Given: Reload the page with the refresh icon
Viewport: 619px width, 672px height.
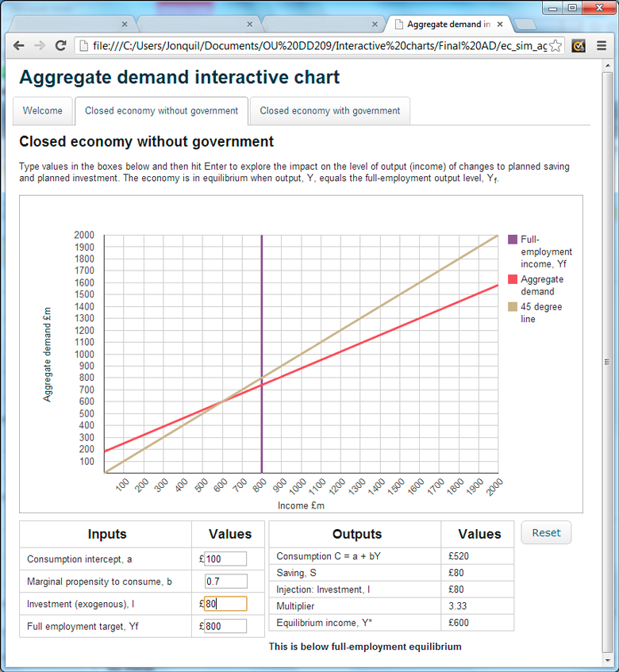Looking at the screenshot, I should [x=60, y=46].
